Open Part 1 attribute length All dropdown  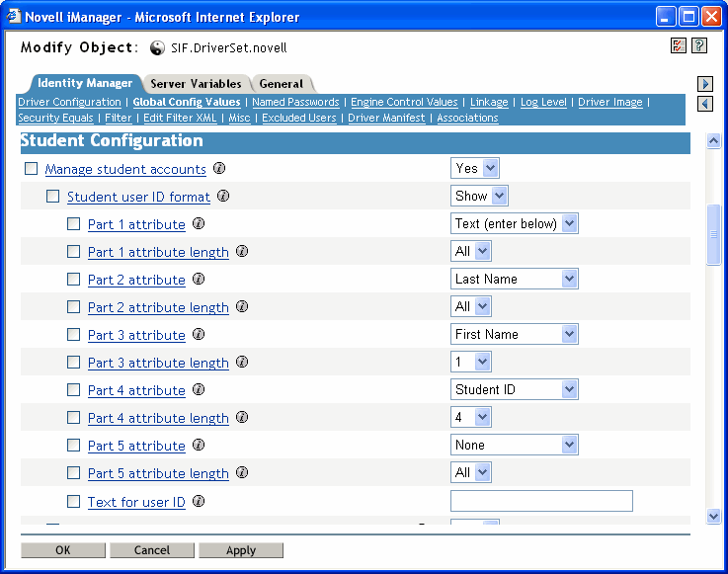tap(471, 251)
